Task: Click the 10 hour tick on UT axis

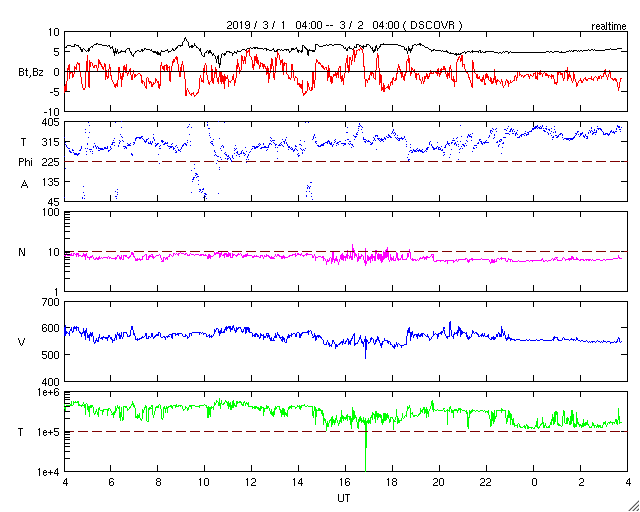Action: (x=205, y=482)
